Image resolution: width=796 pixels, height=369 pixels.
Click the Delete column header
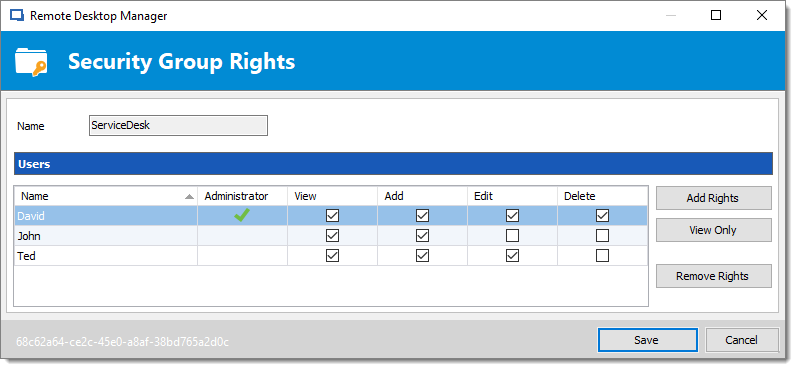point(603,196)
